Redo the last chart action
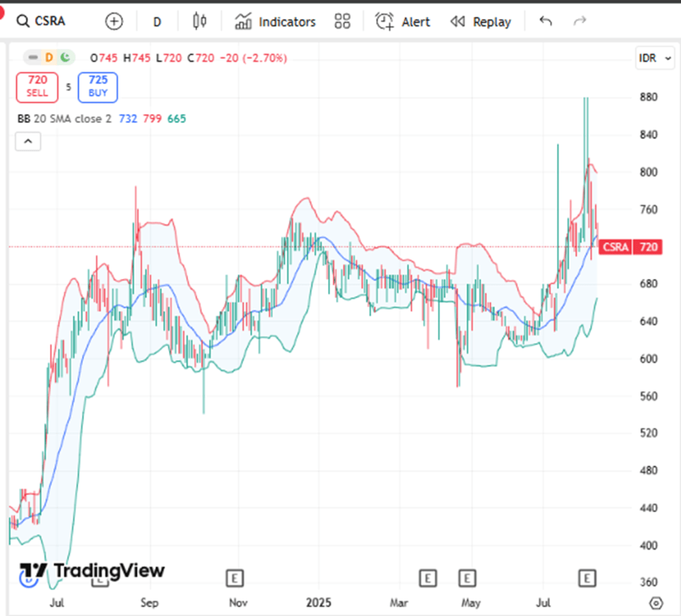This screenshot has width=681, height=616. pos(580,22)
